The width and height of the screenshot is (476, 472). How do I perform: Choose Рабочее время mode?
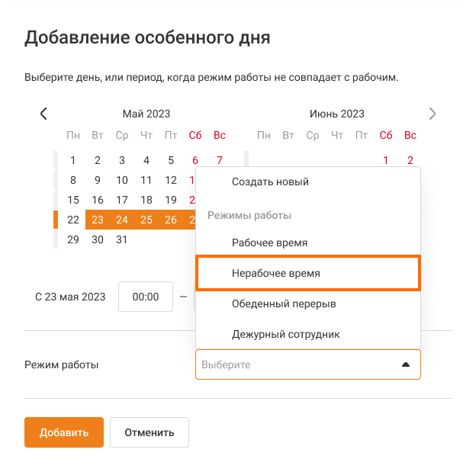pos(269,242)
